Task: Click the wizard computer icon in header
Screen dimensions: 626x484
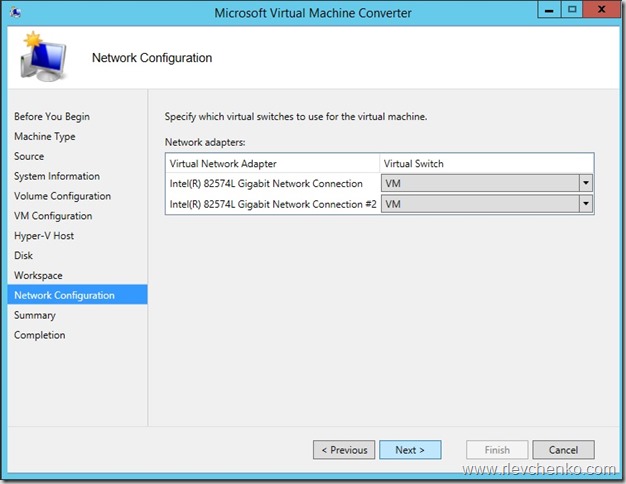Action: click(43, 56)
